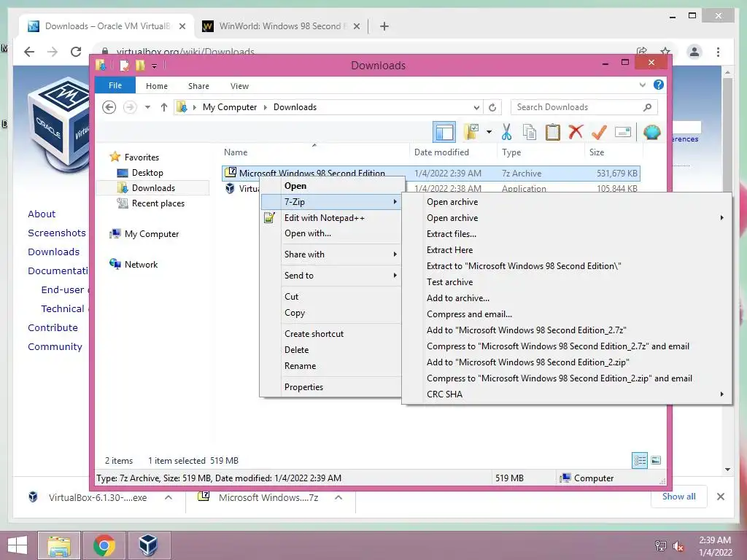Image resolution: width=747 pixels, height=560 pixels.
Task: Click the Contribute sidebar link
Action: tap(53, 327)
